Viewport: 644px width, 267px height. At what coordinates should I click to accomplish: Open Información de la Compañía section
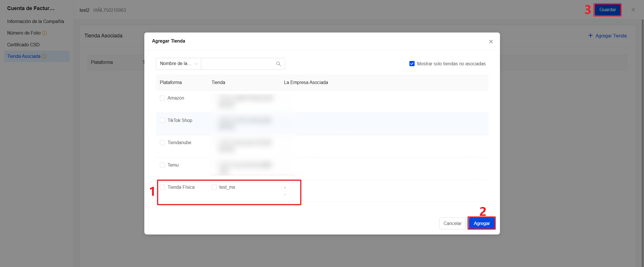coord(36,21)
